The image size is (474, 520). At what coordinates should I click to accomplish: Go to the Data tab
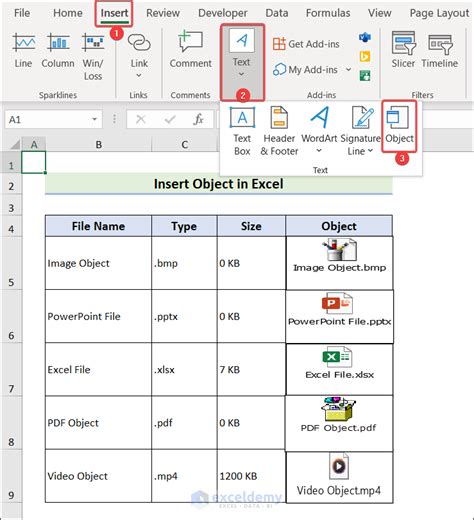tap(277, 13)
